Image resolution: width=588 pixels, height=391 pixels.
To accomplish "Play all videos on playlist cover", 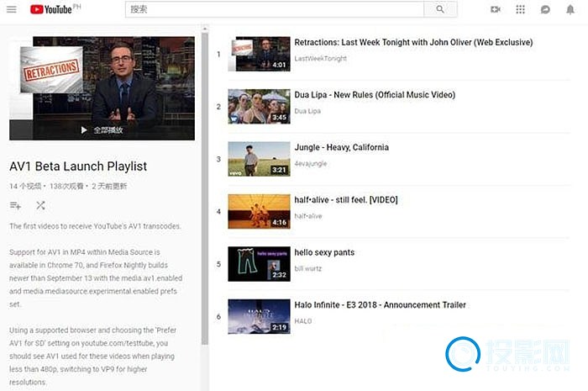I will click(102, 130).
